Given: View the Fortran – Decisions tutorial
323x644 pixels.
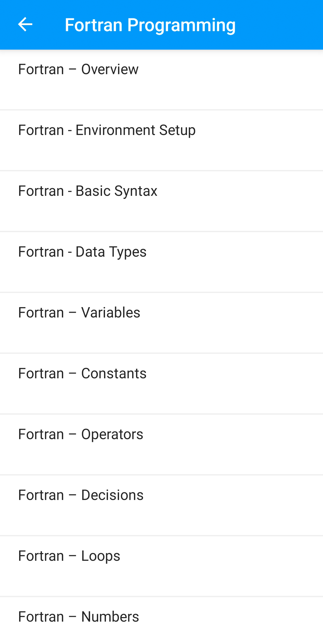Looking at the screenshot, I should pos(81,495).
